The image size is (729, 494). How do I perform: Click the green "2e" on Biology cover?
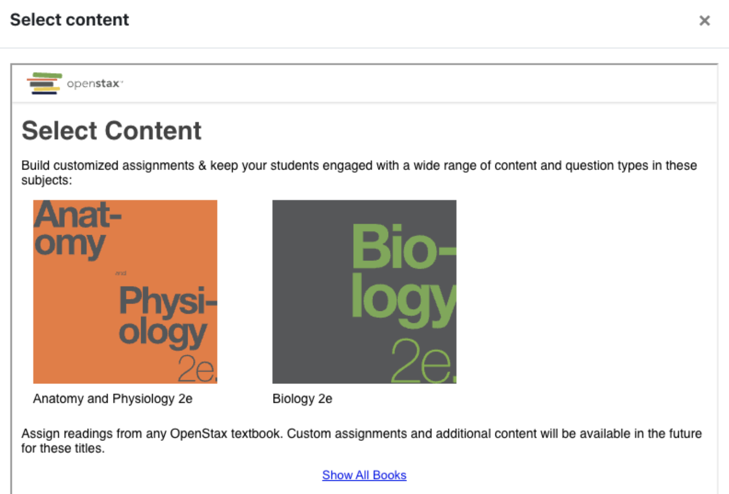pyautogui.click(x=422, y=361)
